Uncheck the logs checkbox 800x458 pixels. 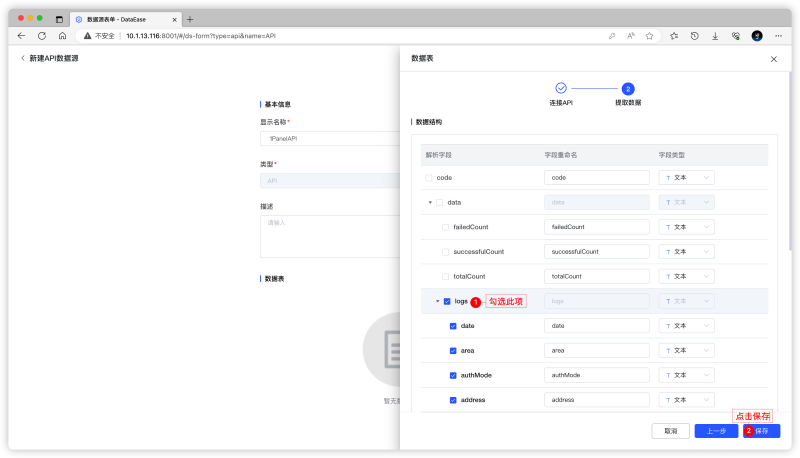(x=447, y=301)
